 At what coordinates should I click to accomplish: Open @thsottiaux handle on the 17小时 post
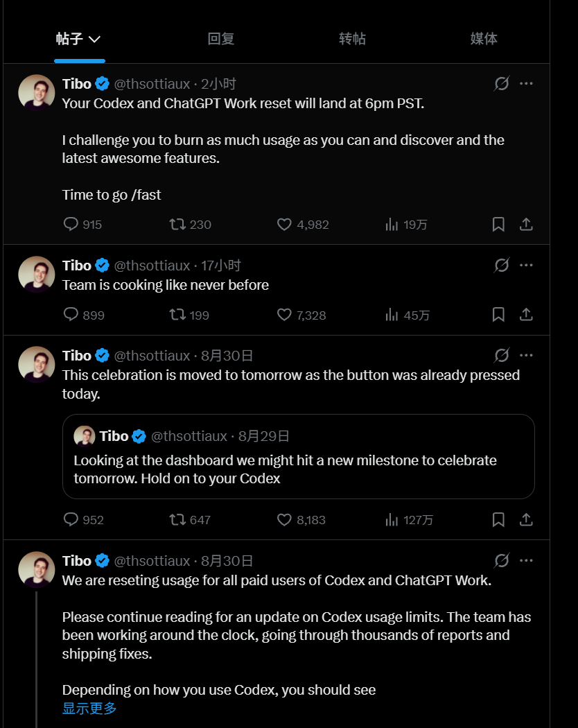coord(152,266)
